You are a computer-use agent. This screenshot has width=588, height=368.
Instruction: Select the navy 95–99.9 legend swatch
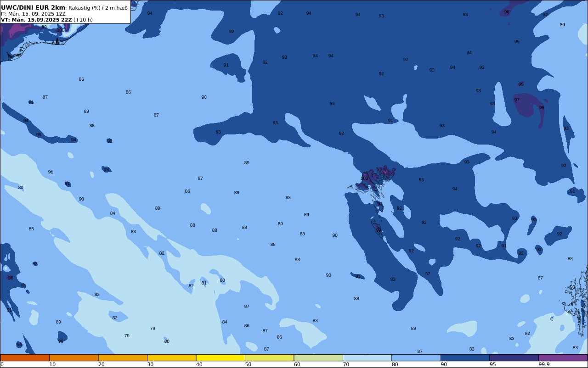tap(514, 357)
